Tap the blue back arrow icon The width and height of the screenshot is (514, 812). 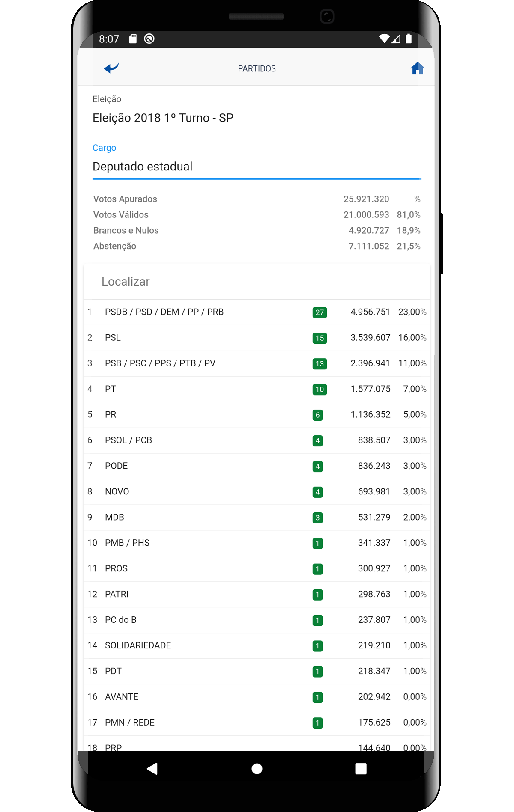111,68
